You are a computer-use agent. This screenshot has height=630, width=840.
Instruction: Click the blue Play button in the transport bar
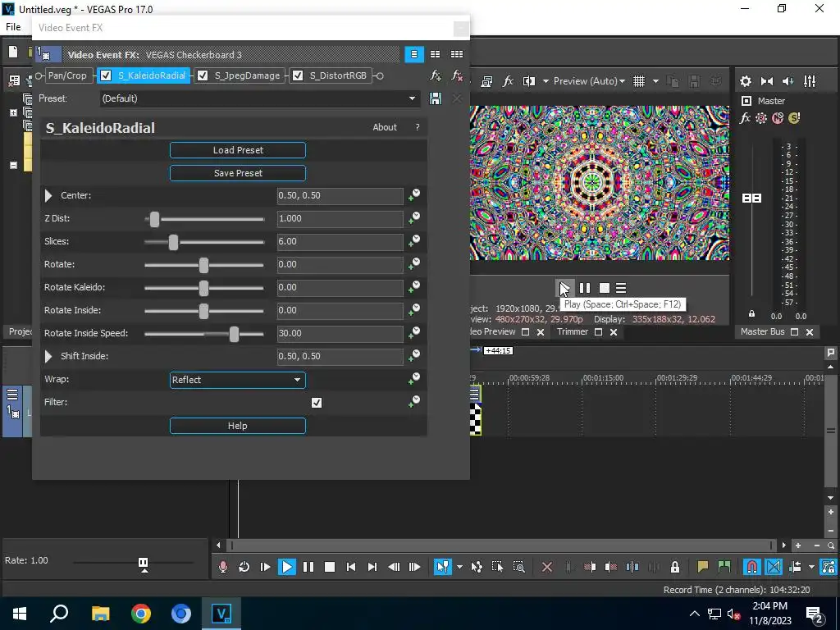286,567
